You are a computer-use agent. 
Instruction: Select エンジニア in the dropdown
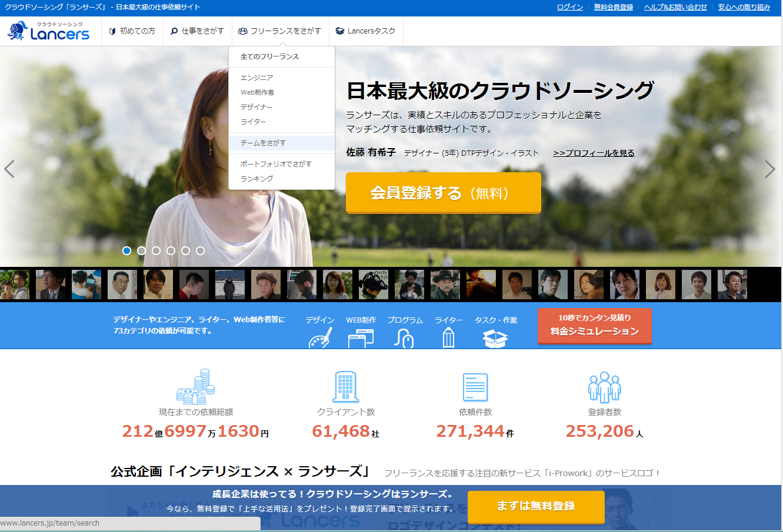coord(282,78)
